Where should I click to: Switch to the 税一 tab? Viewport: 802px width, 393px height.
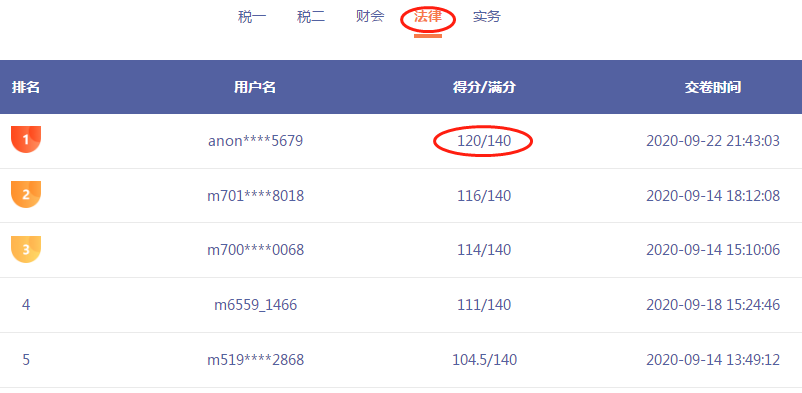pyautogui.click(x=252, y=17)
